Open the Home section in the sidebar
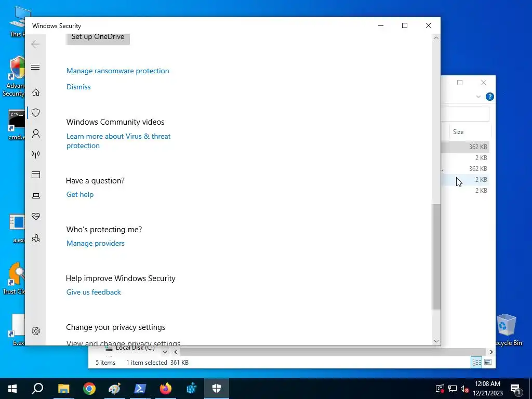This screenshot has height=399, width=532. (36, 92)
